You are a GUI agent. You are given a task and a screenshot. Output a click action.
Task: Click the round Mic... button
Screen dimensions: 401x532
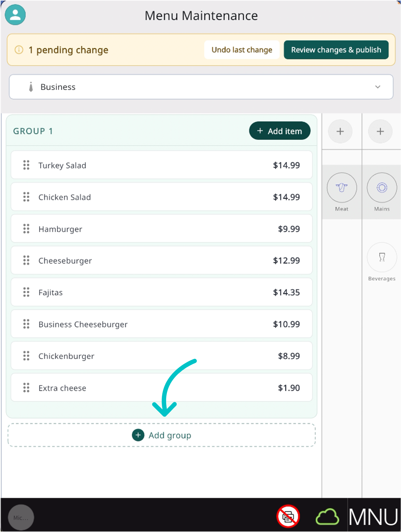click(21, 518)
